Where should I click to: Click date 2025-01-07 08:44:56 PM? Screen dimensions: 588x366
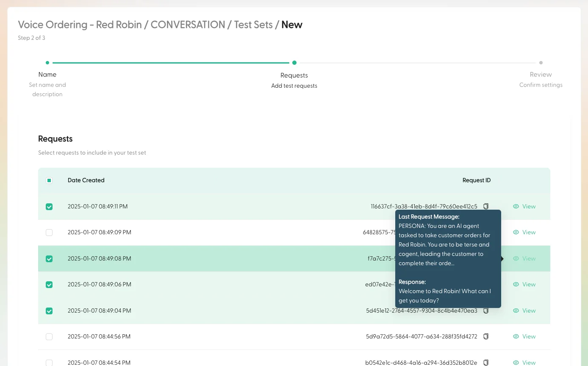pos(99,337)
